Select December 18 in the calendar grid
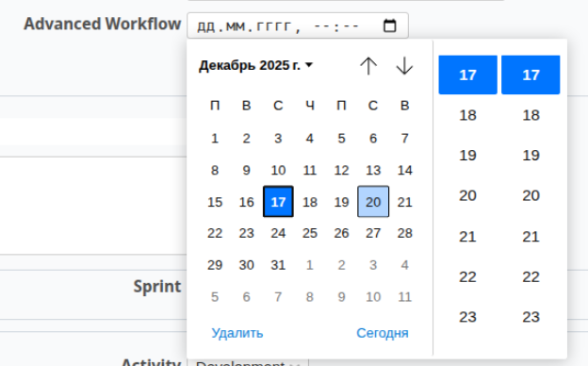Viewport: 588px width, 366px height. coord(310,202)
